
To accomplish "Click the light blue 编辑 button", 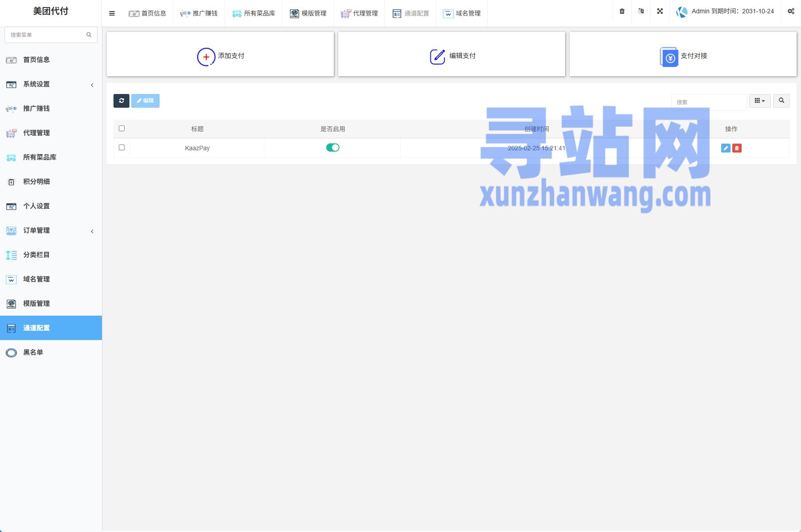I will click(145, 101).
